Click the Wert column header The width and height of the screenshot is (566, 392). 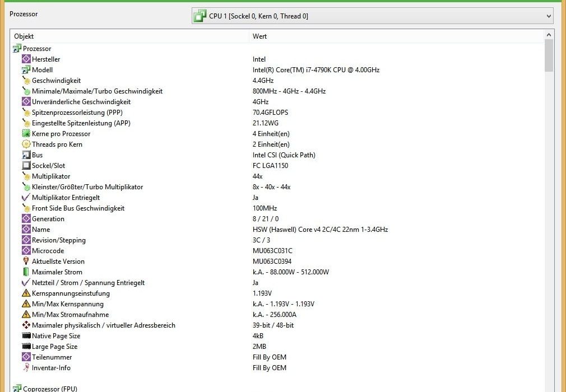259,36
